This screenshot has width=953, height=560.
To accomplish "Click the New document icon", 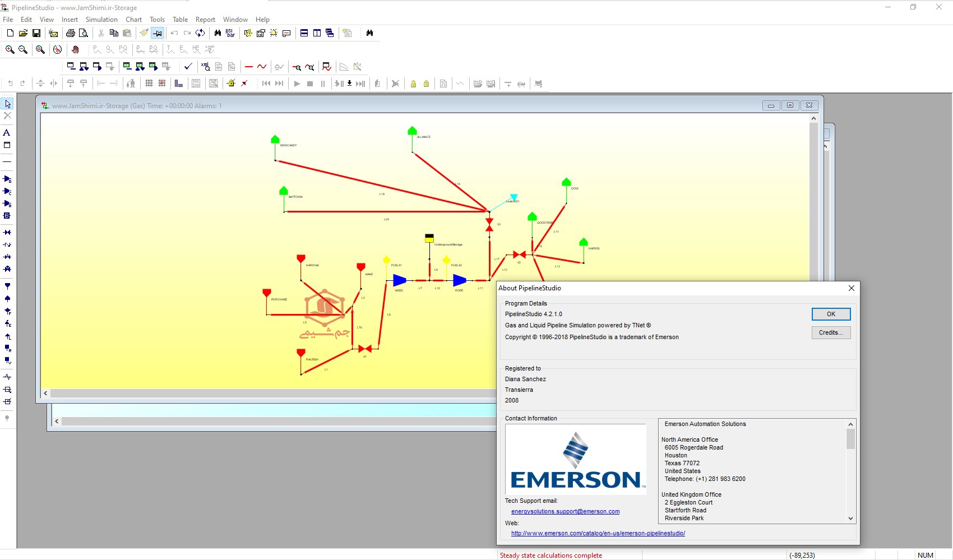I will [10, 33].
